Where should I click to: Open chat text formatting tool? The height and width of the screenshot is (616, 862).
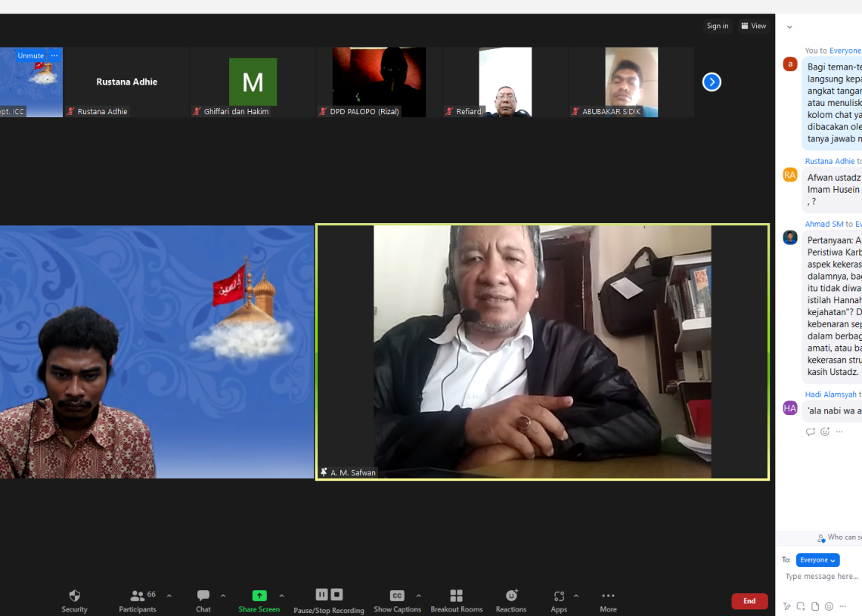click(786, 606)
